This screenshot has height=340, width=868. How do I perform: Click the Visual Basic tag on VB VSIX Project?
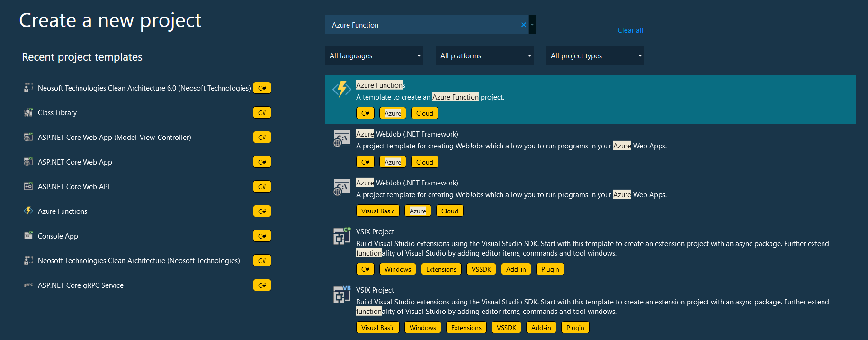click(x=378, y=327)
